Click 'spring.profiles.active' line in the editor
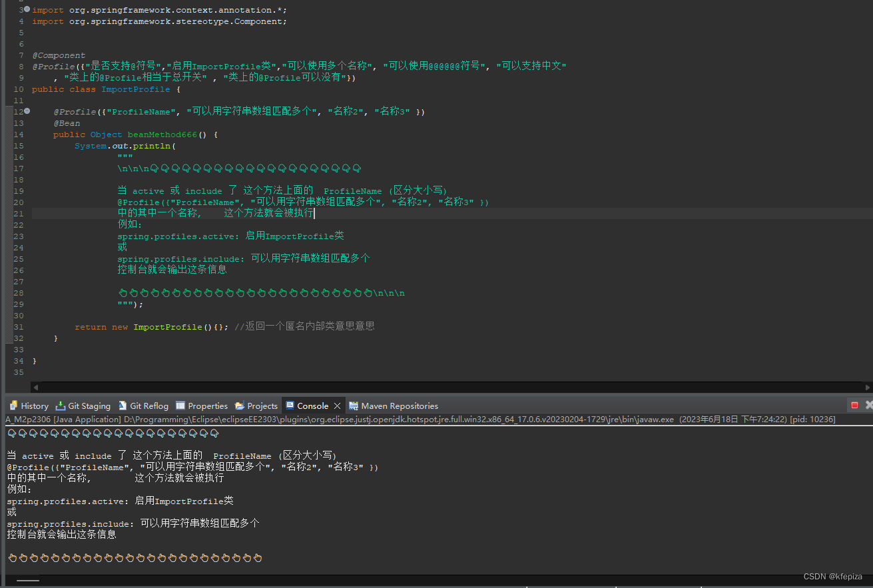The image size is (873, 588). pos(230,236)
